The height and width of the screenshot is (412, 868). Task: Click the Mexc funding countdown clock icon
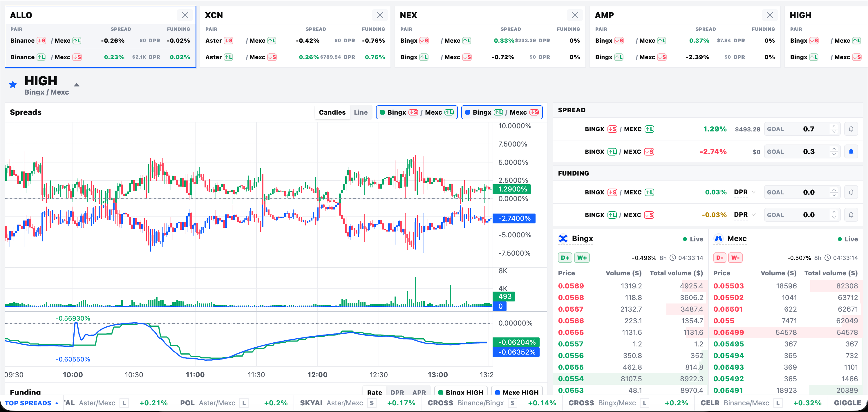pos(828,258)
